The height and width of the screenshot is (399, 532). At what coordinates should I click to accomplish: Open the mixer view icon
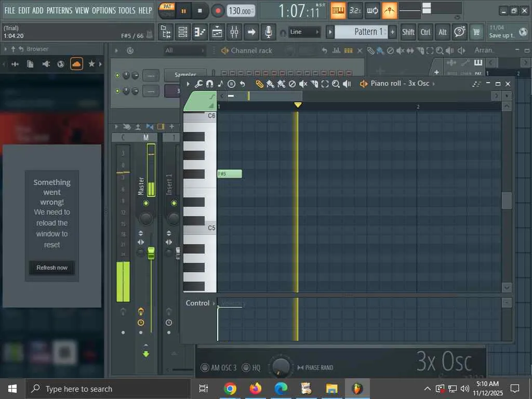click(234, 32)
